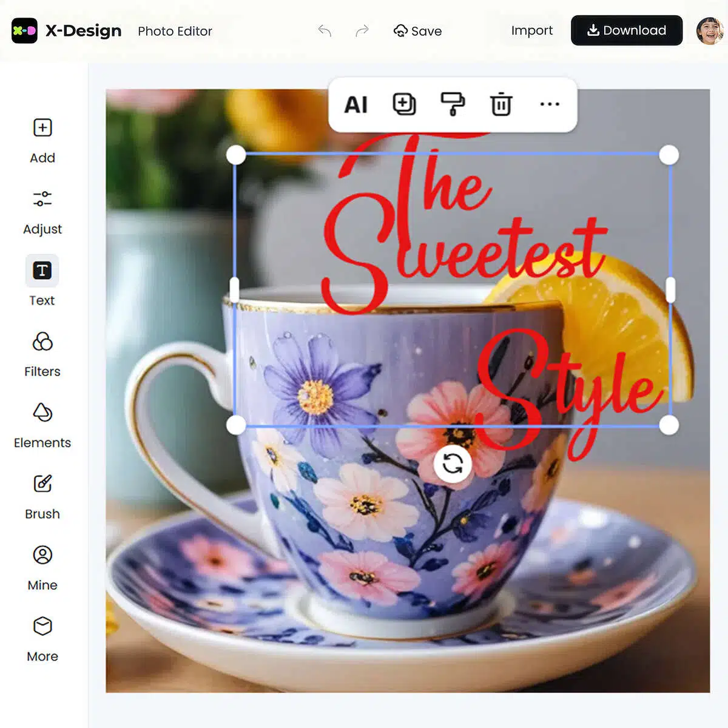The width and height of the screenshot is (728, 728).
Task: Save the design to cloud
Action: (418, 31)
